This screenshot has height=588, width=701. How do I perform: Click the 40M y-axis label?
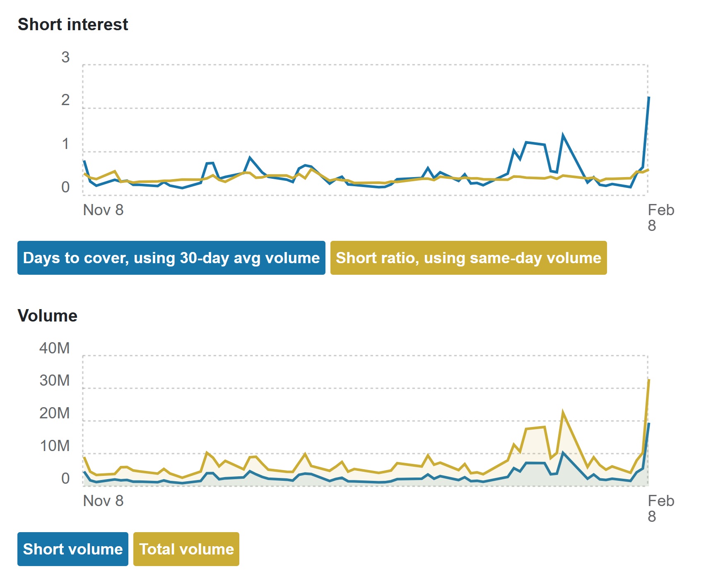(55, 348)
